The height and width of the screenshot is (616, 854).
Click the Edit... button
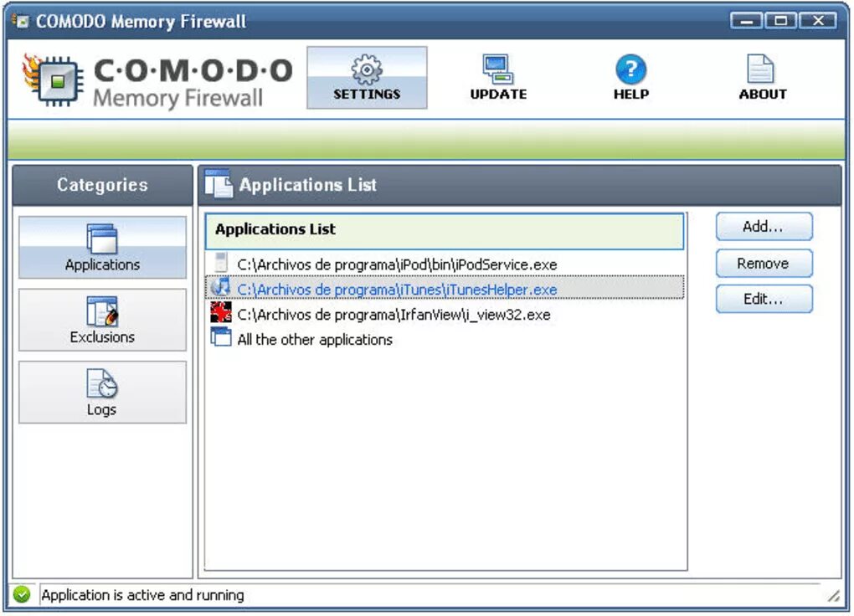(x=764, y=299)
